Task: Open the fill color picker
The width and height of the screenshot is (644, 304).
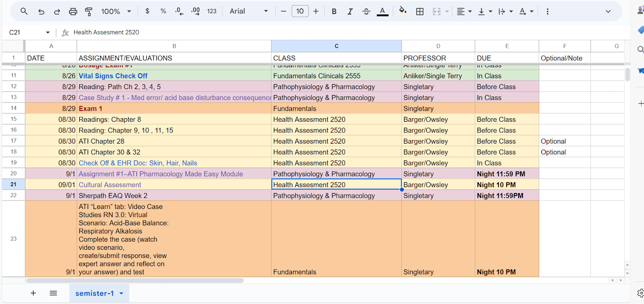Action: [x=403, y=12]
